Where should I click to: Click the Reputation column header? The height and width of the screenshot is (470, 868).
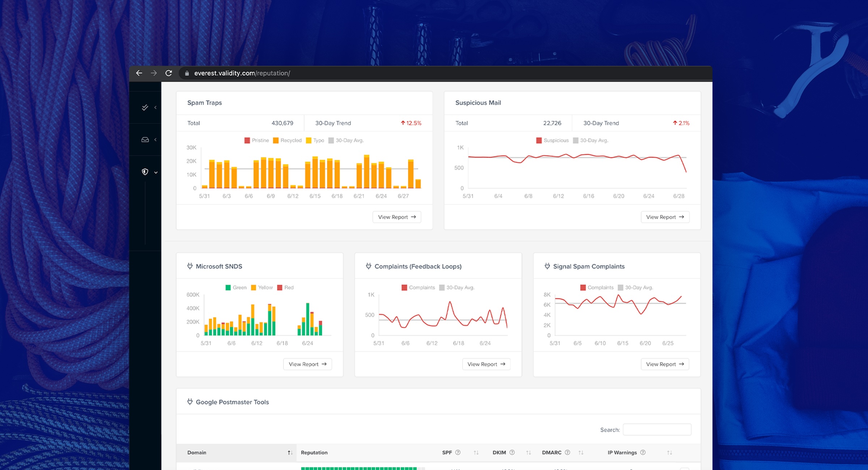point(314,453)
